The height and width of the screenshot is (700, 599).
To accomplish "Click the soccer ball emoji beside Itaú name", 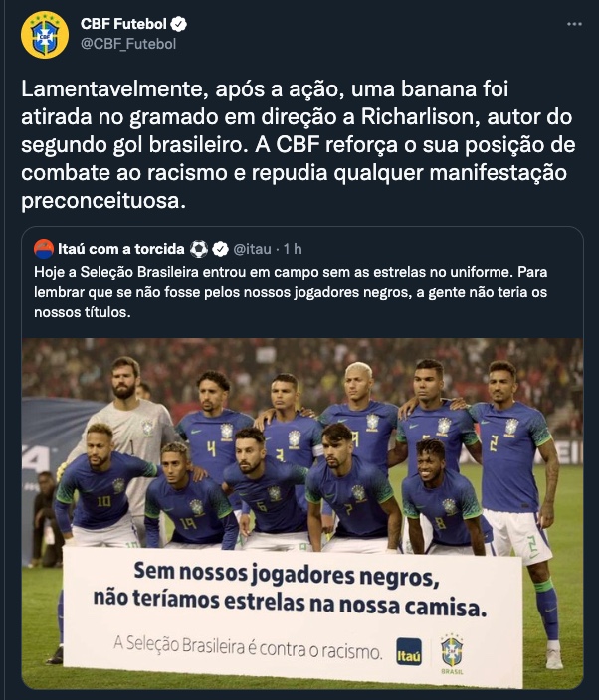I will tap(199, 249).
